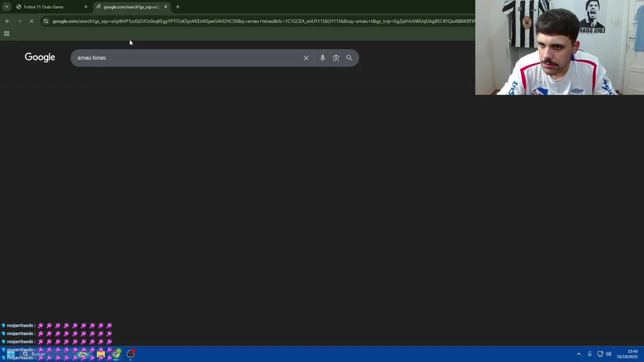Clear the search box with the X icon
Screen dimensions: 644x362
pyautogui.click(x=306, y=58)
